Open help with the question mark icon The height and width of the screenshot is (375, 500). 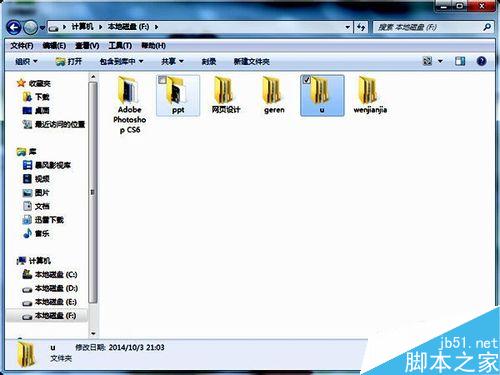[481, 61]
